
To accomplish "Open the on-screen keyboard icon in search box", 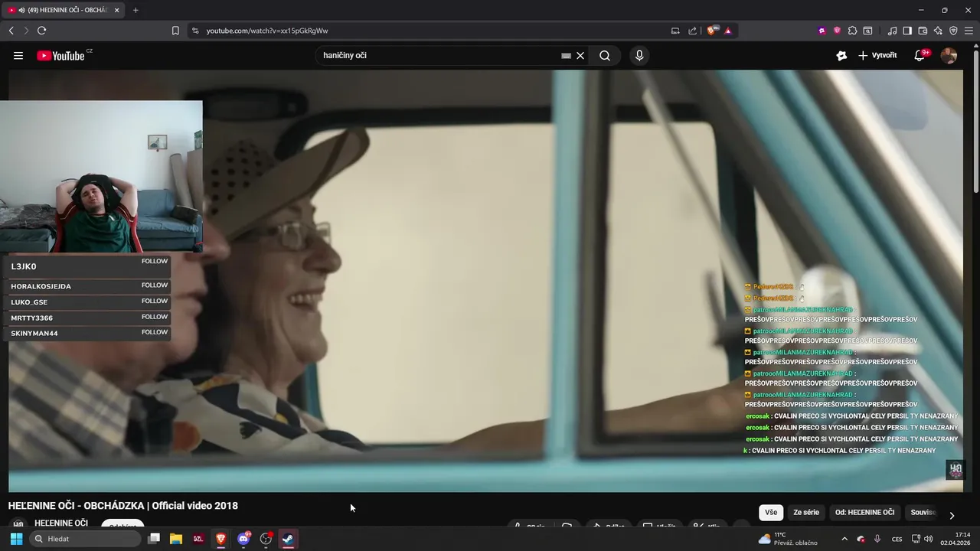I will click(x=567, y=55).
